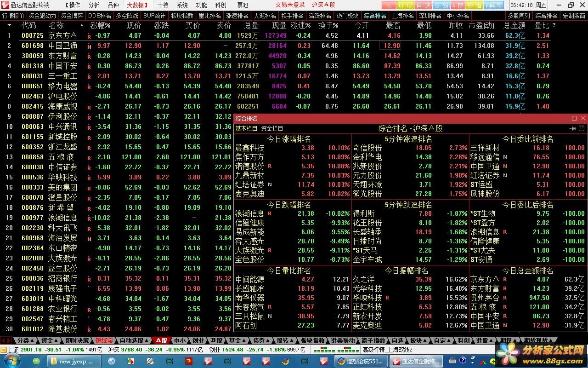Image resolution: width=588 pixels, height=368 pixels.
Task: Click the L1 L2 quote level button
Action: pos(405,5)
